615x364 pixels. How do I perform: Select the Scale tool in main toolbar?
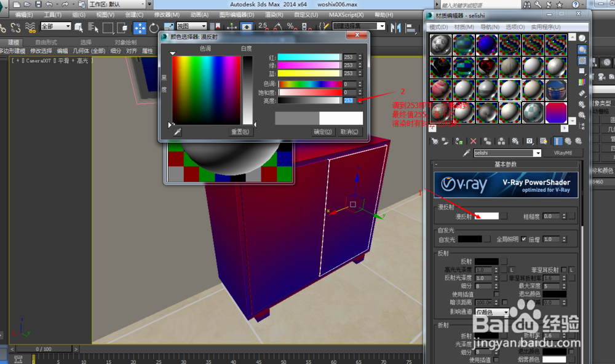[169, 28]
